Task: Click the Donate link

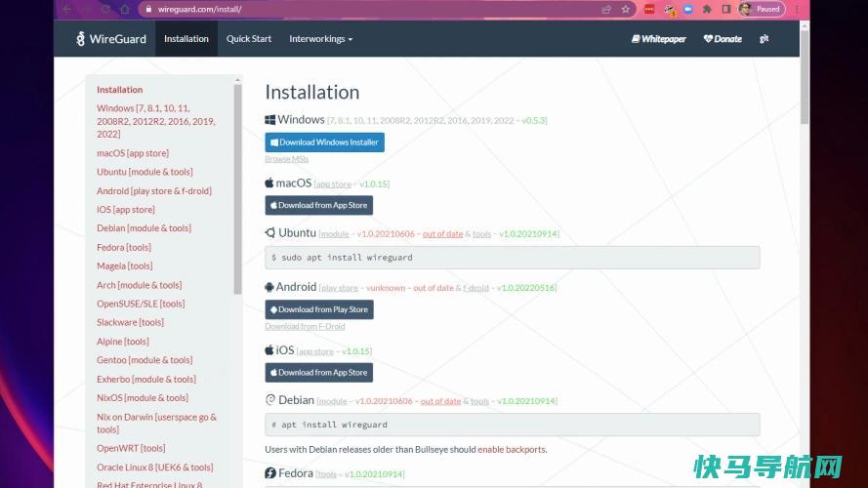Action: pos(723,39)
